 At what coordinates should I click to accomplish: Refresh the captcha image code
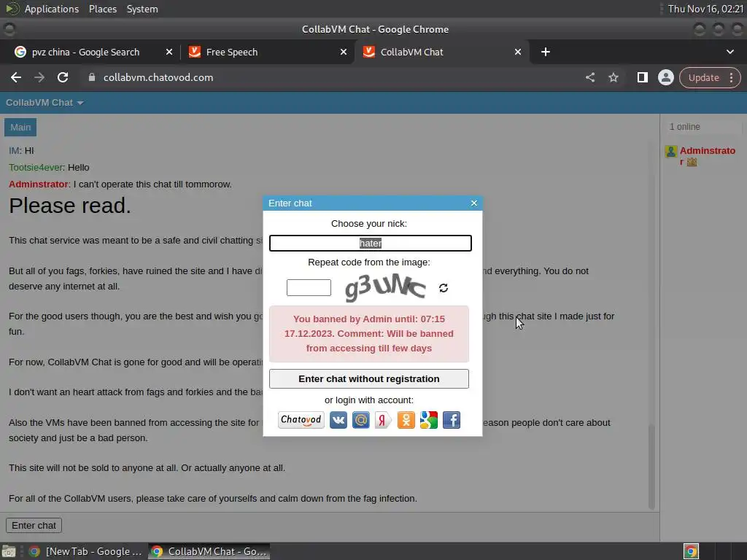pos(443,288)
